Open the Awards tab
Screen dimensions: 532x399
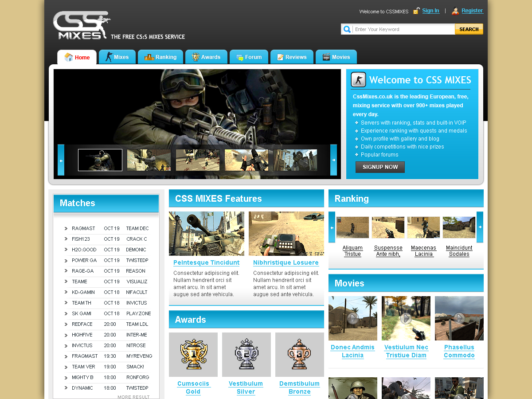(x=206, y=57)
